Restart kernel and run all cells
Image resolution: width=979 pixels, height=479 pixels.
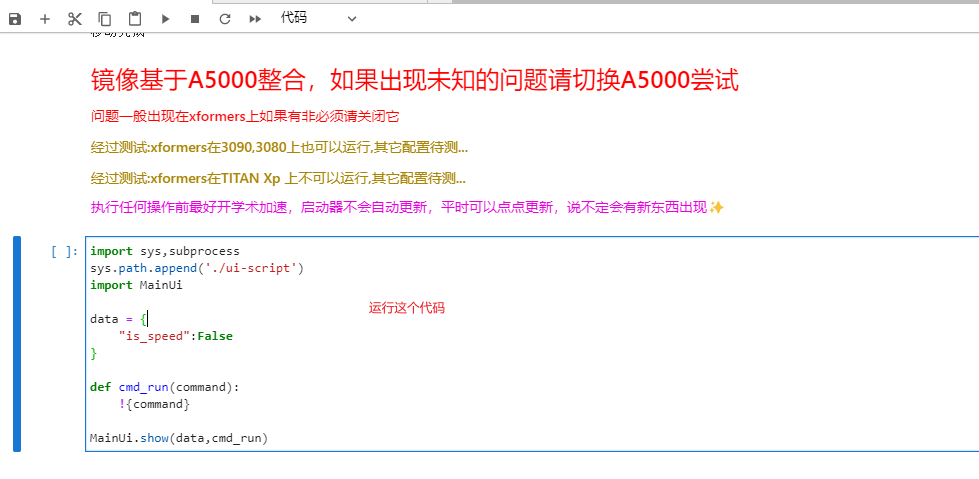pos(255,18)
